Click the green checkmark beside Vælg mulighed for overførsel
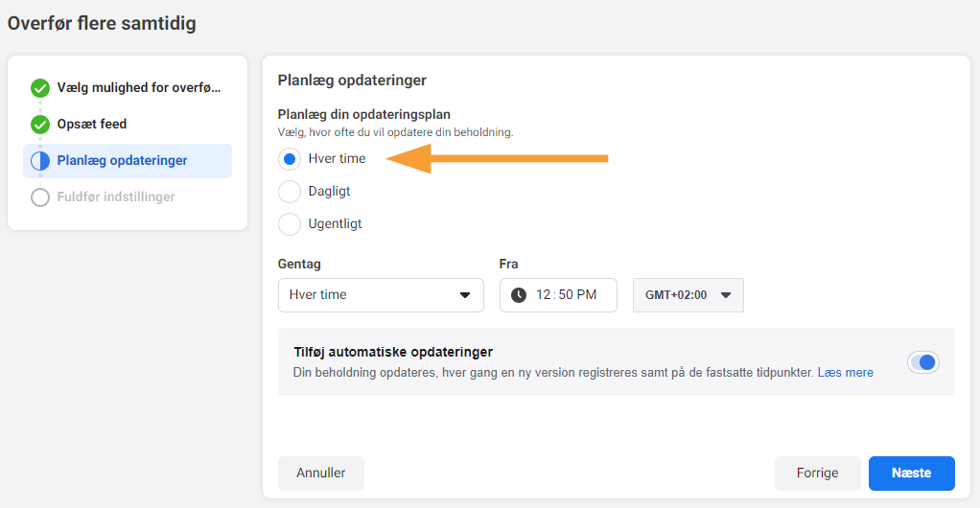 [40, 88]
